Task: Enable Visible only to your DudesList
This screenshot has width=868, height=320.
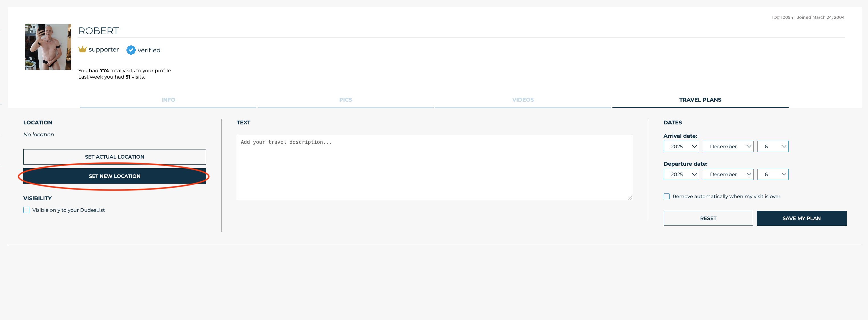Action: (26, 210)
